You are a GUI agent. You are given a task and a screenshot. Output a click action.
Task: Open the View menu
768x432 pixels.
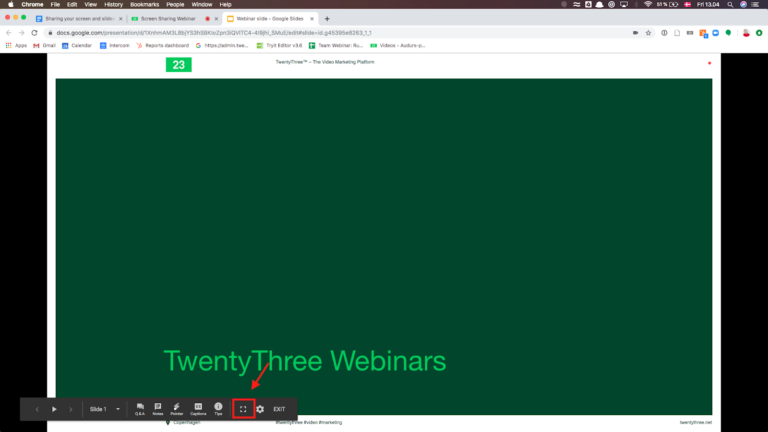[x=91, y=4]
